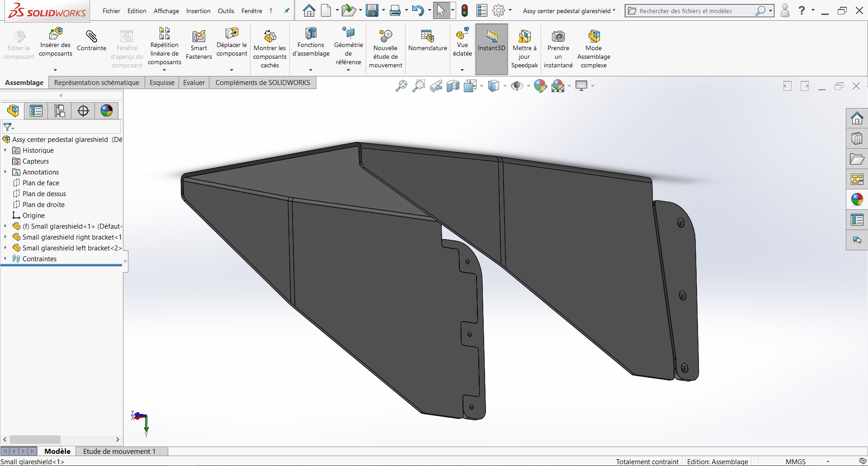
Task: Expand the Historique folder
Action: click(5, 151)
